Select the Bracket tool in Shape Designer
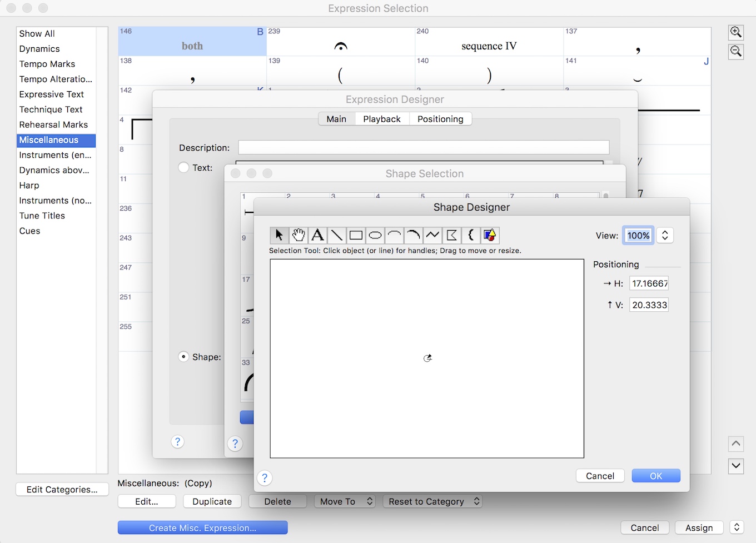Screen dimensions: 756x543 [x=471, y=235]
